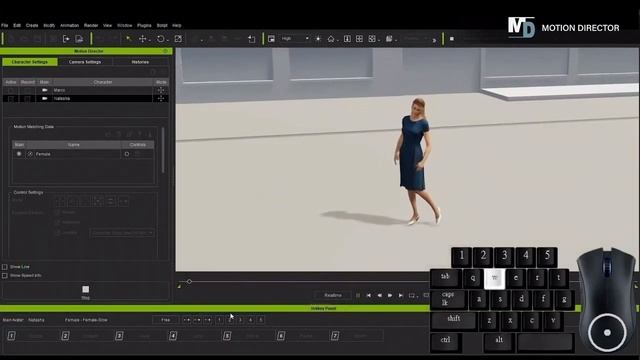Viewport: 640px width, 360px height.
Task: Open the Animation menu
Action: point(69,25)
